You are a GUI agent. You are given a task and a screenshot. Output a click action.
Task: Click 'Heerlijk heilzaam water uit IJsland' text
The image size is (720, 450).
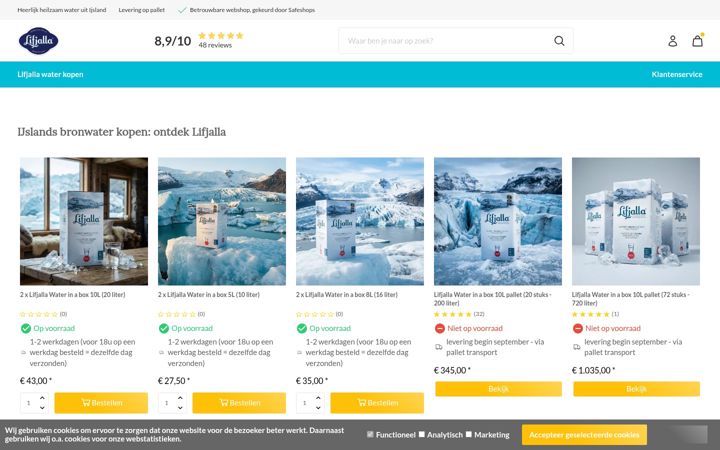pos(62,10)
